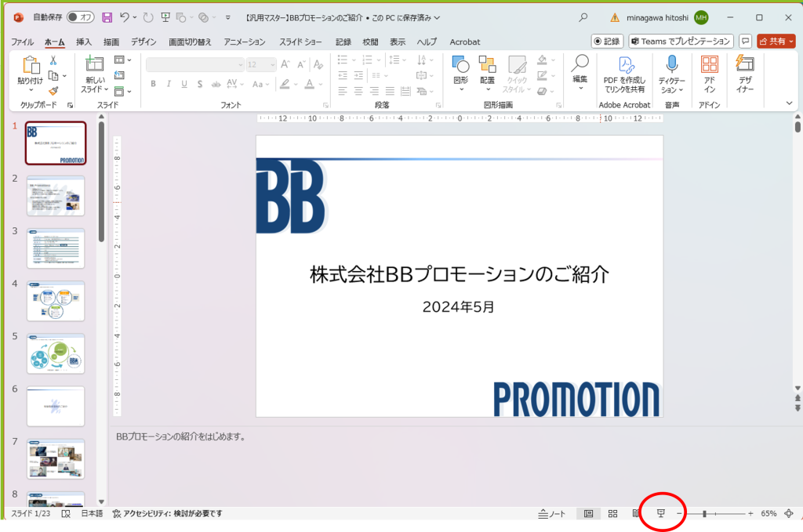Toggle Normal view button in status bar
The width and height of the screenshot is (803, 532).
coord(588,513)
